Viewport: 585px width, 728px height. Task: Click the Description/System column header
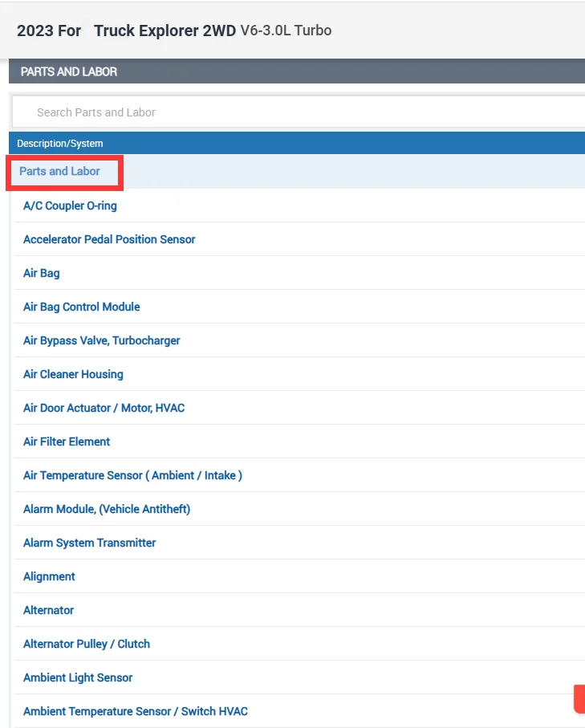click(60, 144)
